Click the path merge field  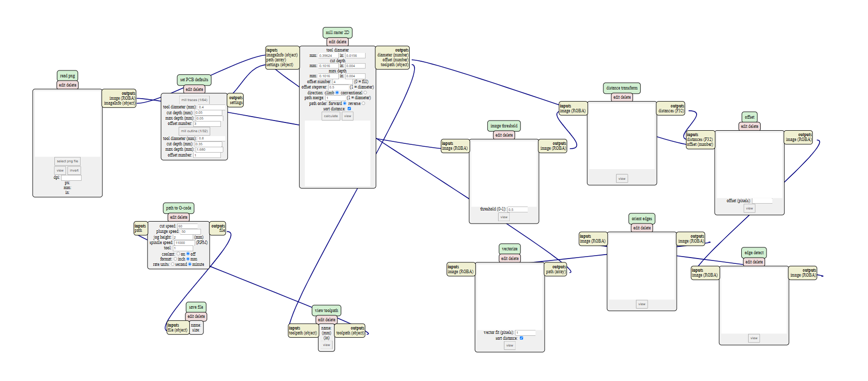tap(335, 98)
